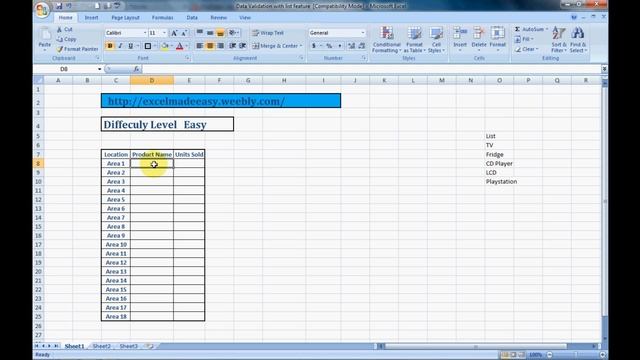
Task: Toggle Wrap Text
Action: [268, 33]
